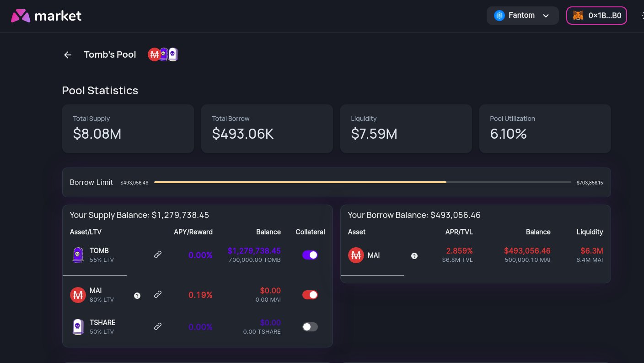The height and width of the screenshot is (363, 644).
Task: Click the MAI supply APY 0.19%
Action: tap(200, 295)
